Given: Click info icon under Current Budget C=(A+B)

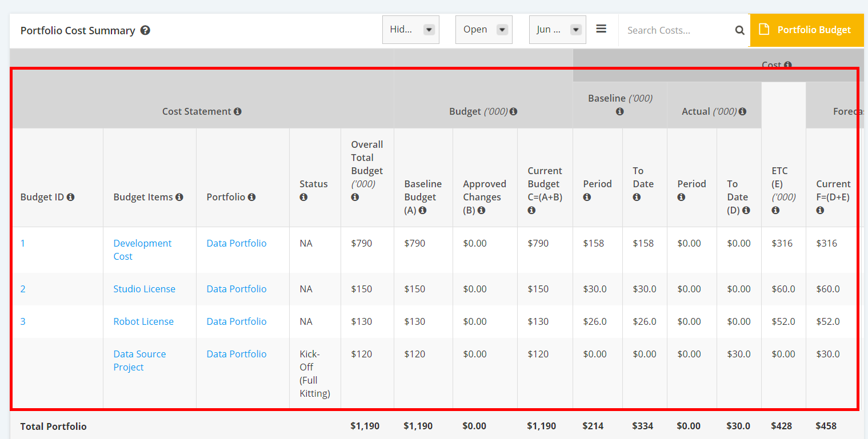Looking at the screenshot, I should tap(531, 210).
